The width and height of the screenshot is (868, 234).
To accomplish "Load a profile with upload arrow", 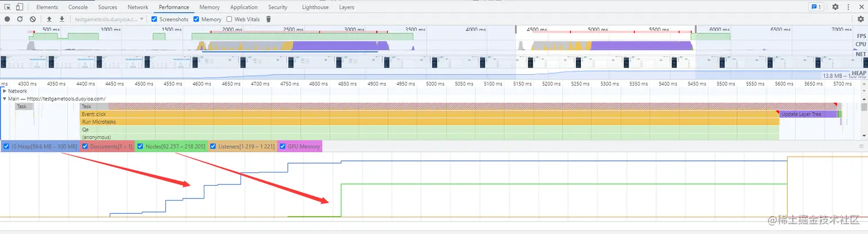I will pos(49,19).
